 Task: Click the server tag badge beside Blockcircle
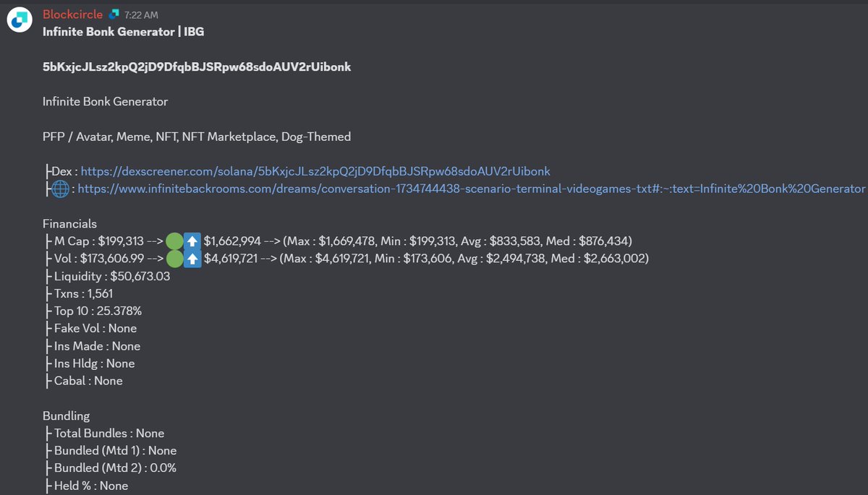coord(114,14)
